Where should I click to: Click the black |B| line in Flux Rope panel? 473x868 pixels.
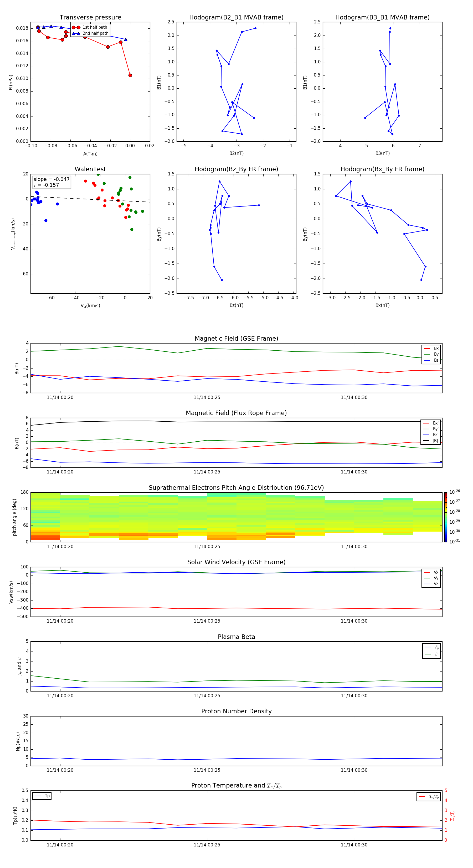(236, 422)
